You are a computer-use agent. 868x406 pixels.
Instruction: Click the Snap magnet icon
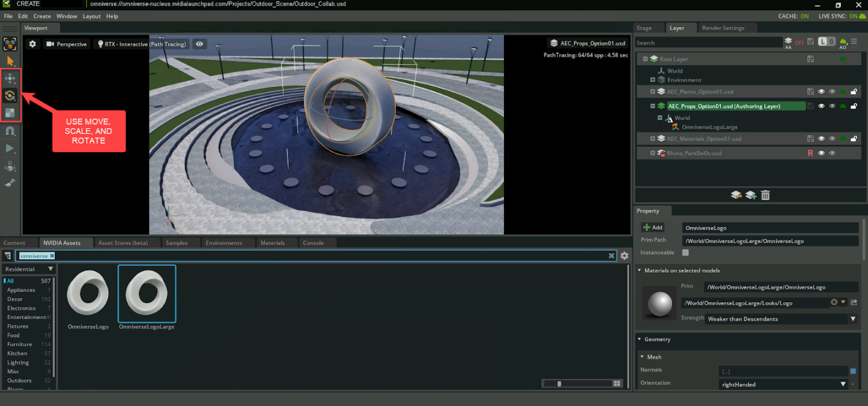pyautogui.click(x=10, y=130)
